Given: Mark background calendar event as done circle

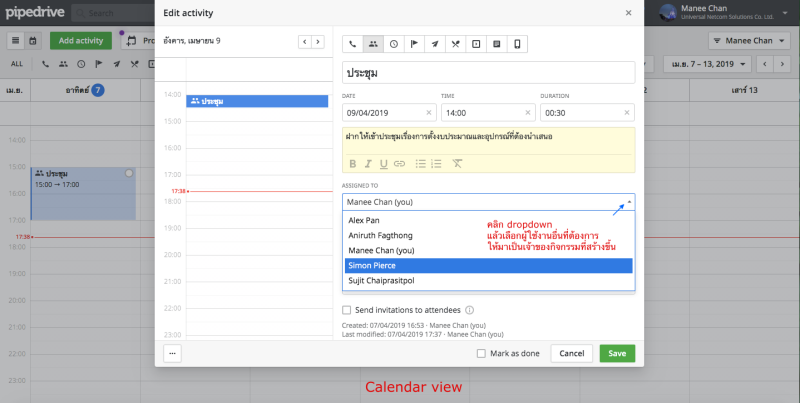Looking at the screenshot, I should [x=129, y=173].
